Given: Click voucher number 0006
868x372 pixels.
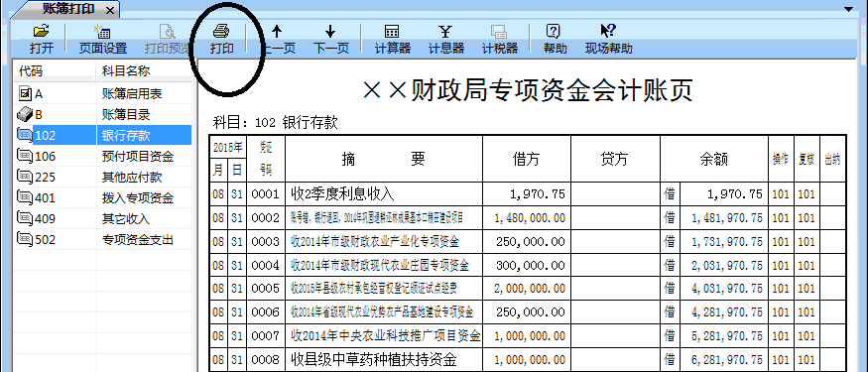Looking at the screenshot, I should click(266, 312).
